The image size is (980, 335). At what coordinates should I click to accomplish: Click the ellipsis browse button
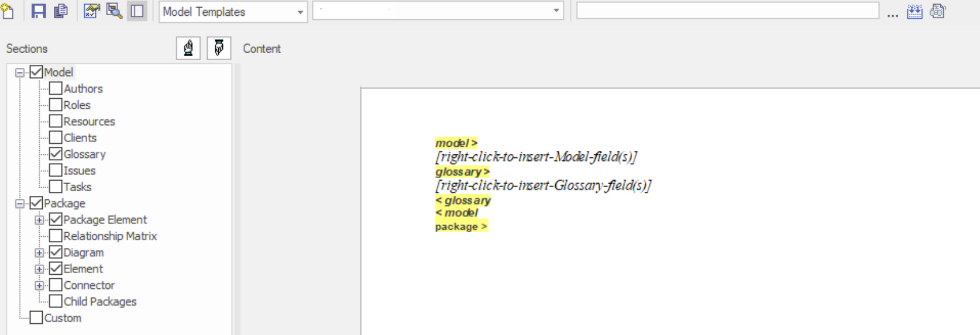pyautogui.click(x=892, y=14)
